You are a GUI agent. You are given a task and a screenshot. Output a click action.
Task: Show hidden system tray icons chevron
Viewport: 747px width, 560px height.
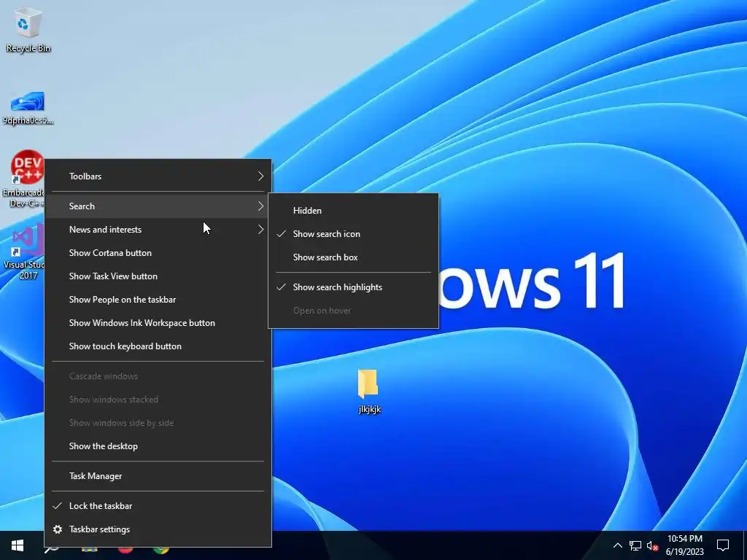pyautogui.click(x=617, y=545)
